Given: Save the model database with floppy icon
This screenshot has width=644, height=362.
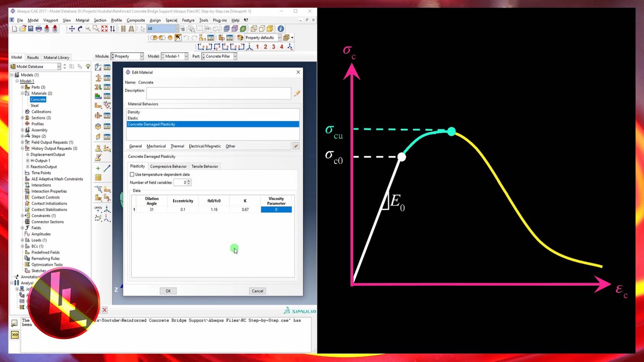Looking at the screenshot, I should 31,29.
